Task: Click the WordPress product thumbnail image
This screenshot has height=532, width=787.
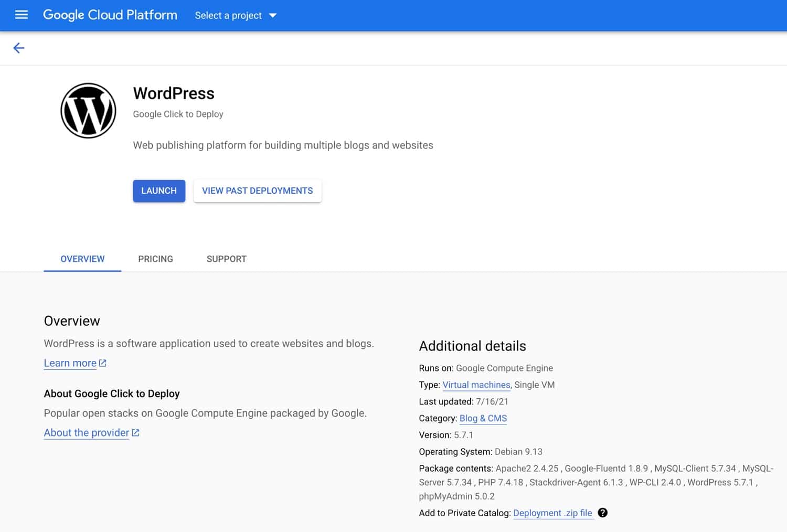Action: [88, 110]
